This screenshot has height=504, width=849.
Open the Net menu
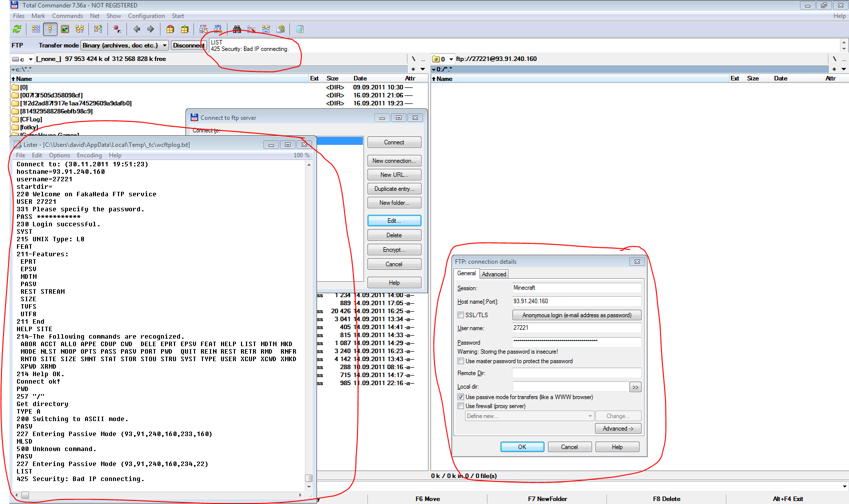pyautogui.click(x=94, y=16)
